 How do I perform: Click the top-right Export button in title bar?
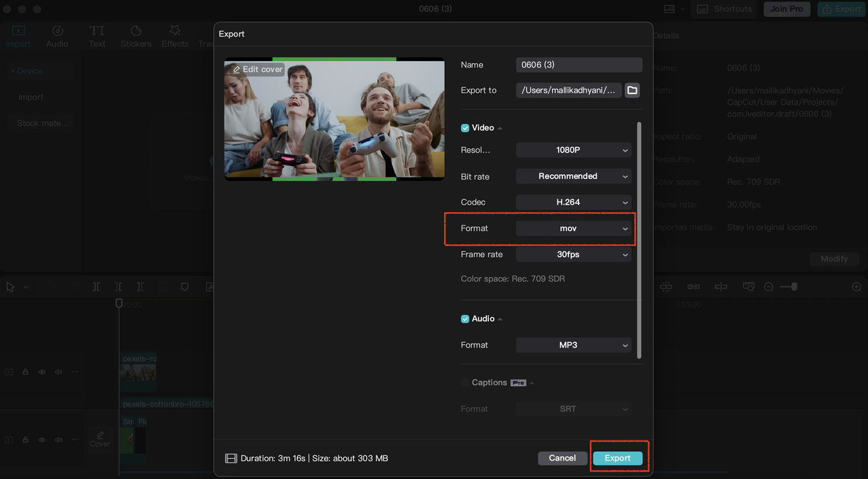pos(841,9)
